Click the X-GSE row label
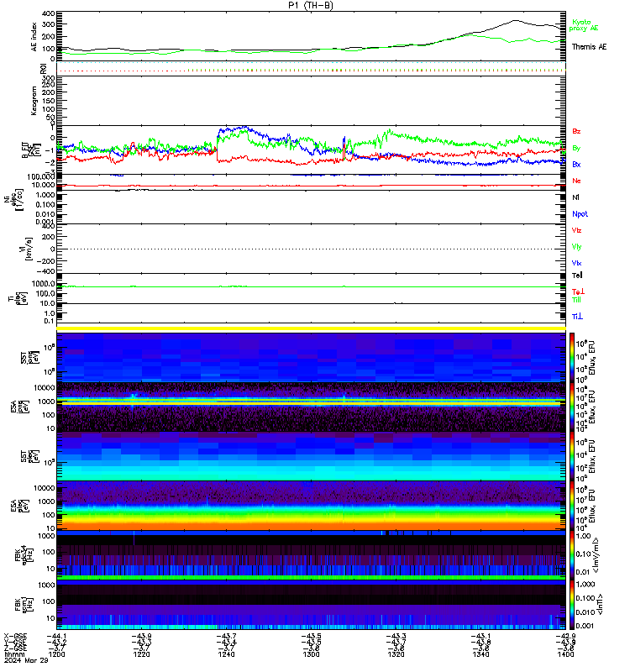The height and width of the screenshot is (672, 630). 15,637
